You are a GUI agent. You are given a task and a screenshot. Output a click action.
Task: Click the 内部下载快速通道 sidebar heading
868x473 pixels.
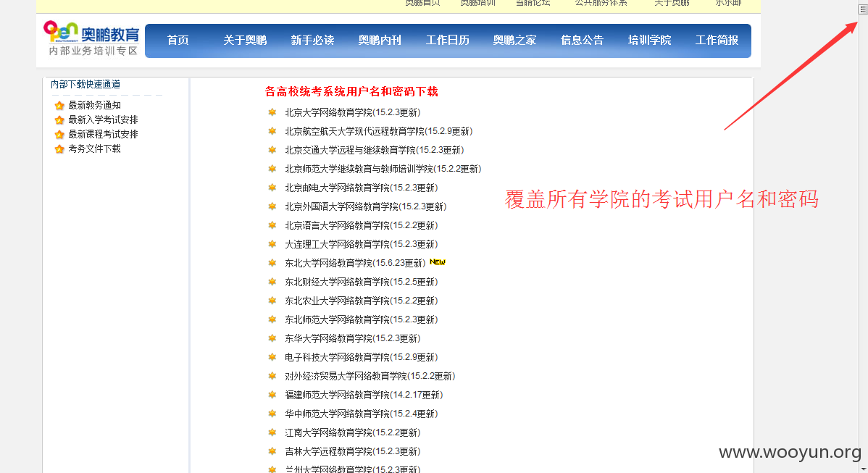pos(85,84)
